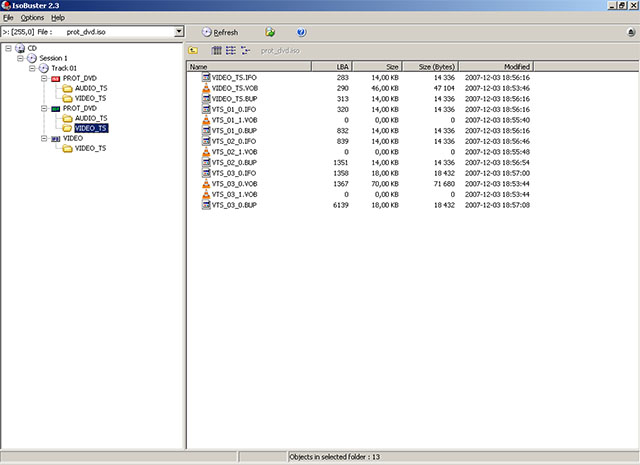Select the CD disc icon in tree

click(20, 48)
